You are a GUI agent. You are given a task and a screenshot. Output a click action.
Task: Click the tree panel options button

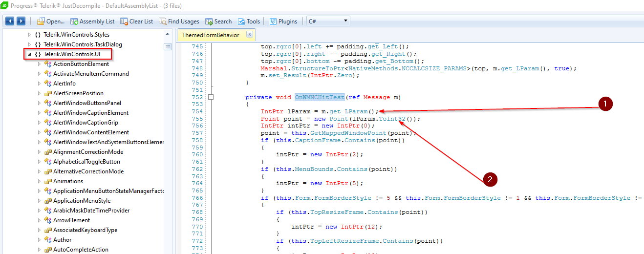[168, 46]
